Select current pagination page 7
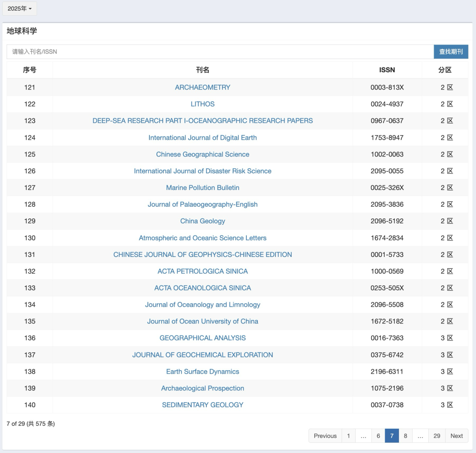476x453 pixels. click(392, 436)
